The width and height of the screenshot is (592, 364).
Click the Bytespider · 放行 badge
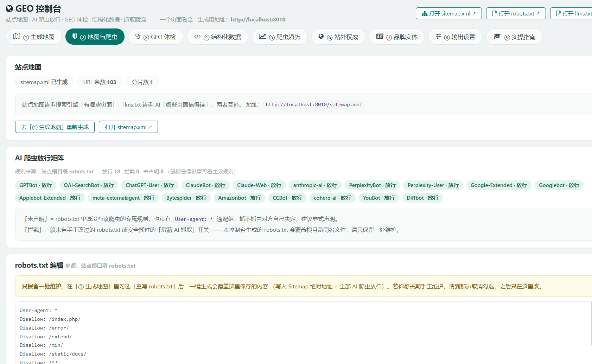186,198
